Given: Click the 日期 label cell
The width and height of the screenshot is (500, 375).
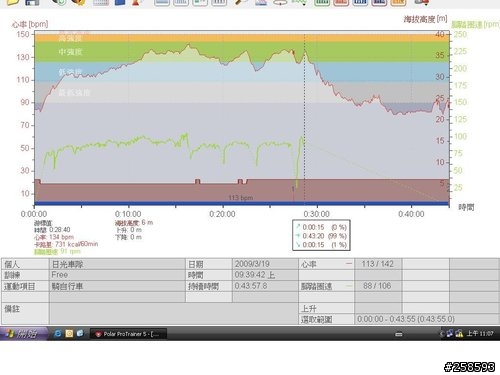Looking at the screenshot, I should [209, 264].
